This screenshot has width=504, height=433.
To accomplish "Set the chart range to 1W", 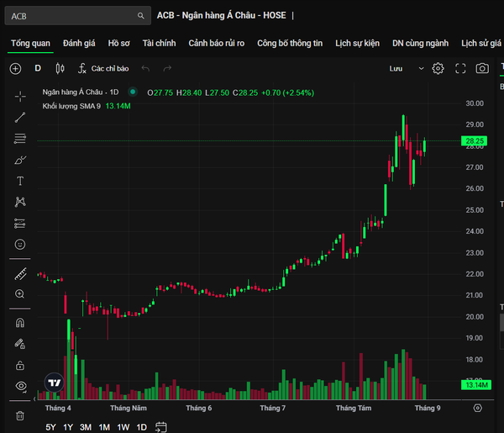I will coord(123,427).
